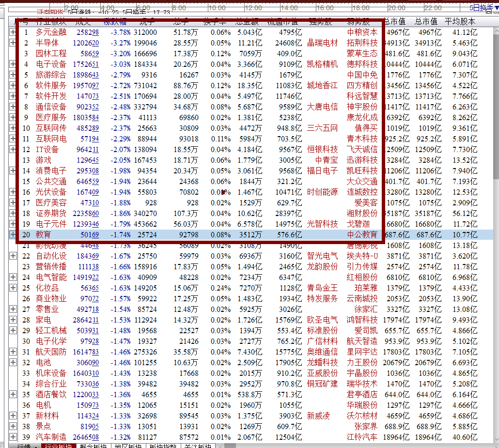Select the 公共交通 sector name
This screenshot has width=499, height=448.
point(51,181)
